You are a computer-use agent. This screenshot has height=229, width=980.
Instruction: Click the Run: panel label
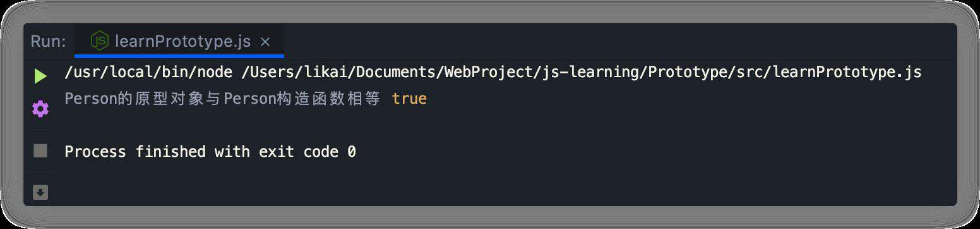[48, 42]
